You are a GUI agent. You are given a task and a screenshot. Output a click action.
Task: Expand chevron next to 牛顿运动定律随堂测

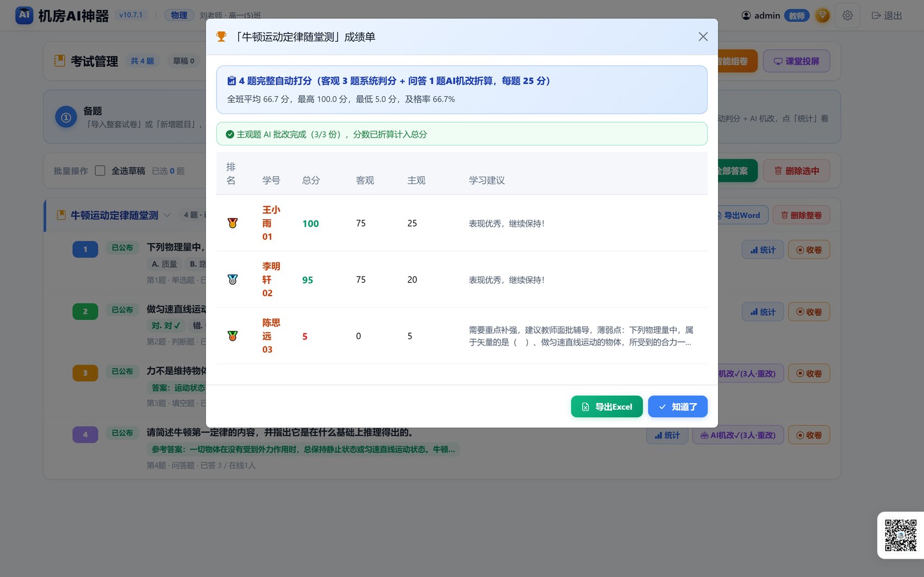point(167,215)
